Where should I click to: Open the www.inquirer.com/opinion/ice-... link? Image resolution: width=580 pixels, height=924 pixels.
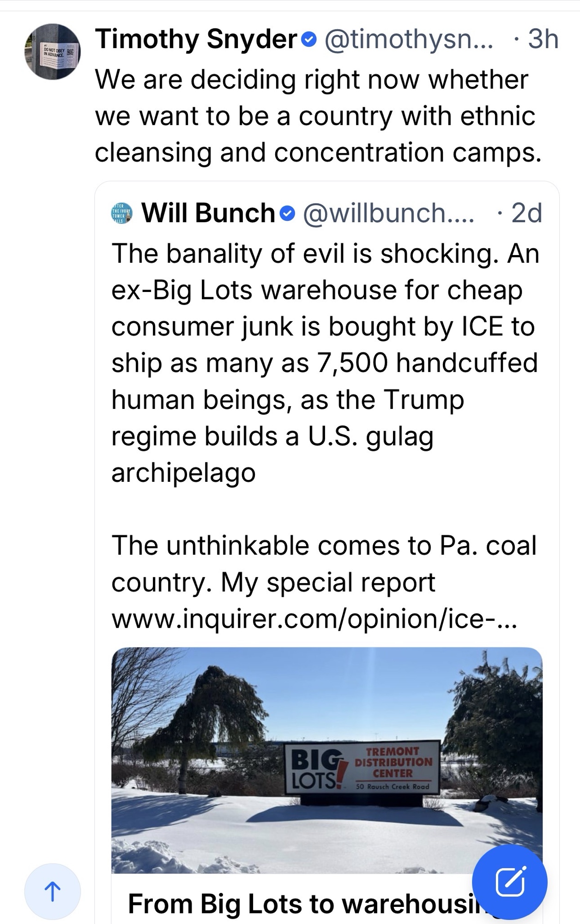point(314,619)
